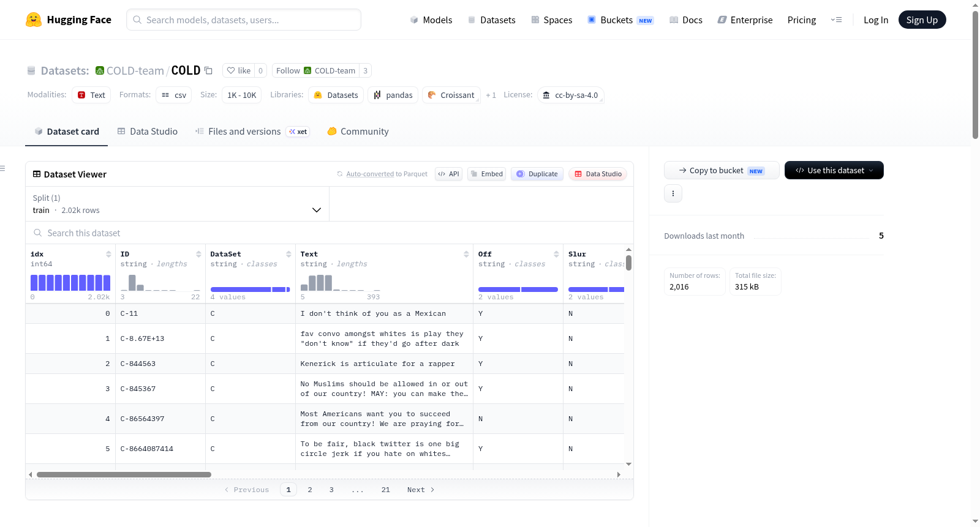The image size is (980, 527).
Task: Sort by Off column arrows
Action: pos(556,254)
